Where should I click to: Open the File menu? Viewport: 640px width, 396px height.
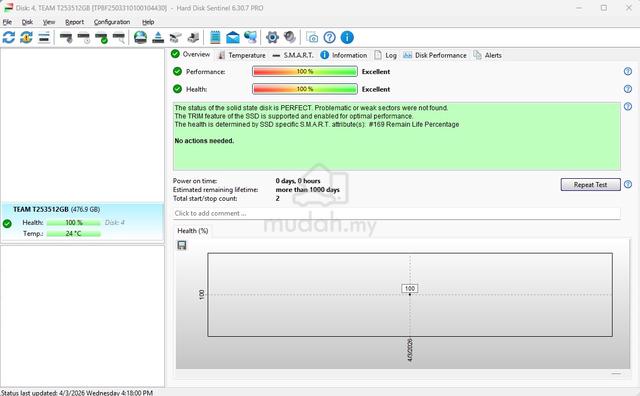pyautogui.click(x=7, y=22)
